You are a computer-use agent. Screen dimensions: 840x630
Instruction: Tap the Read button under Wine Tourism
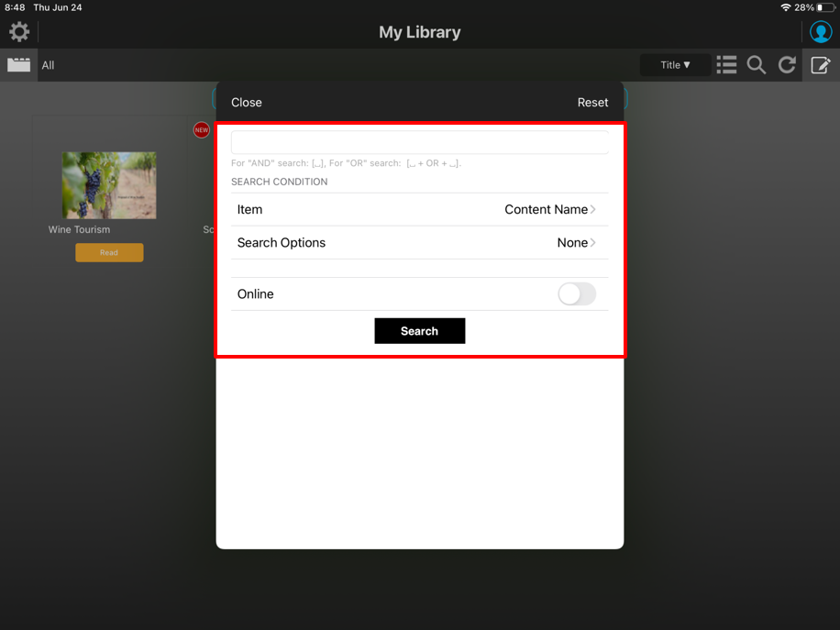pyautogui.click(x=109, y=252)
